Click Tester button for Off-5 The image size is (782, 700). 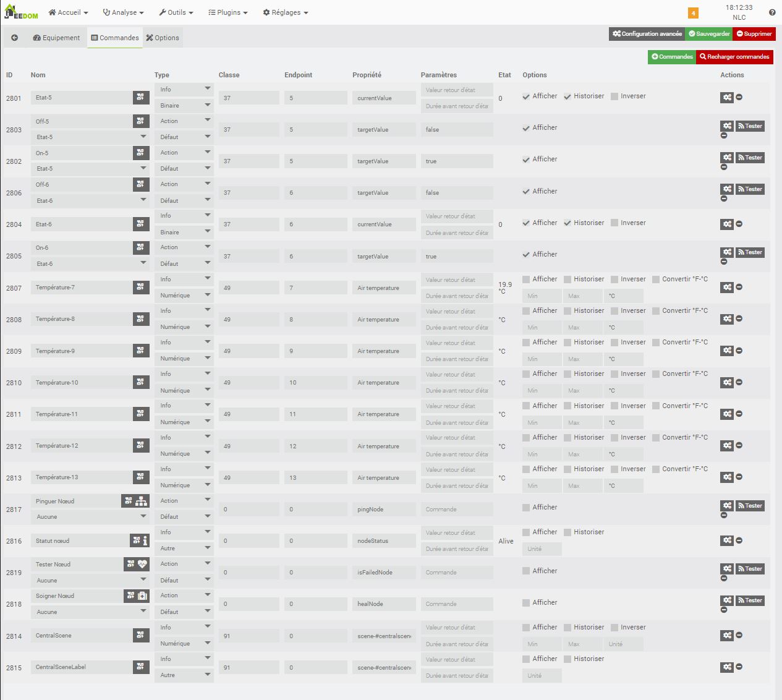tap(750, 126)
